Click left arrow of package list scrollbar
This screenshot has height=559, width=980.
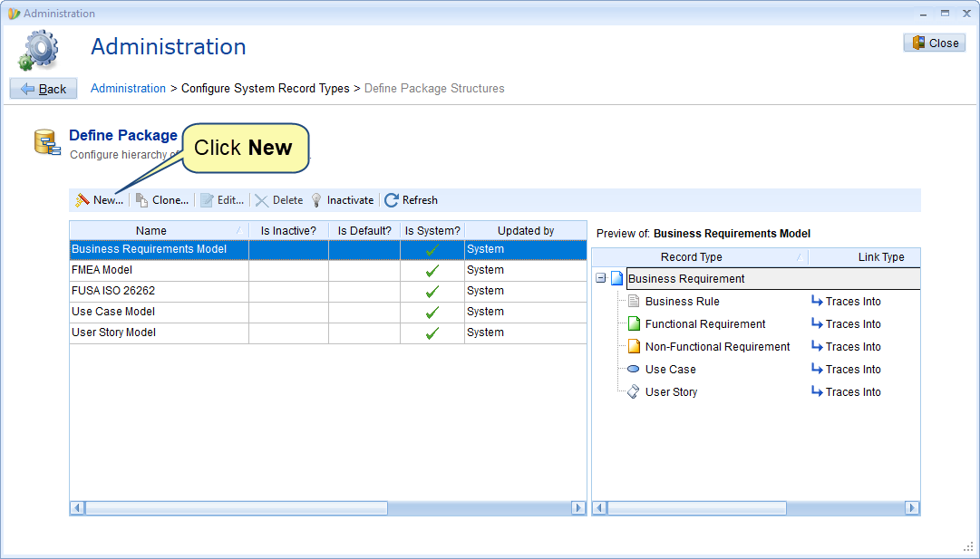coord(77,507)
